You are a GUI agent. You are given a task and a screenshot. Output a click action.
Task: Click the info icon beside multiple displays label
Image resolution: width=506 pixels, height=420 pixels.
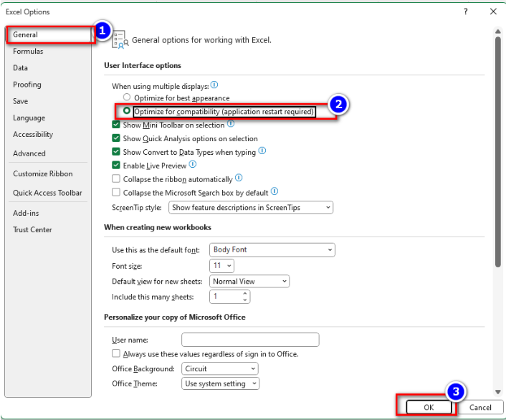[x=214, y=85]
